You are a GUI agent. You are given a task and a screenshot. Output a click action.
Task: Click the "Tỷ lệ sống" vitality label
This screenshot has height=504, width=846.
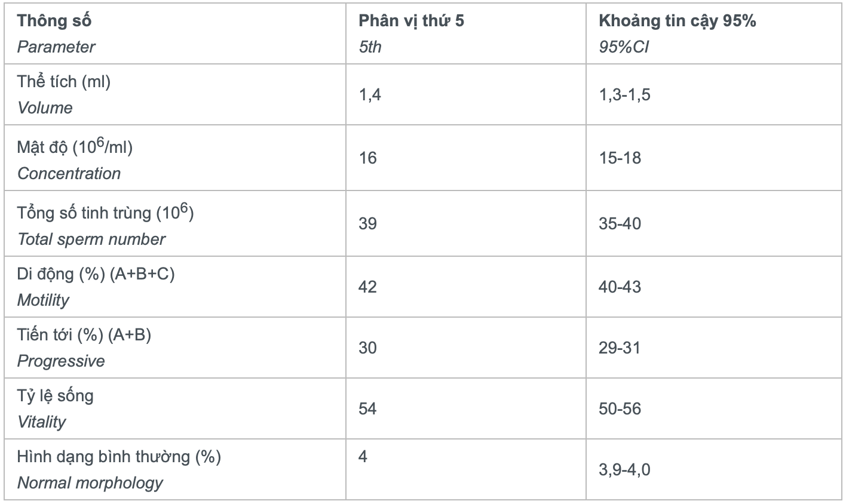pos(55,395)
